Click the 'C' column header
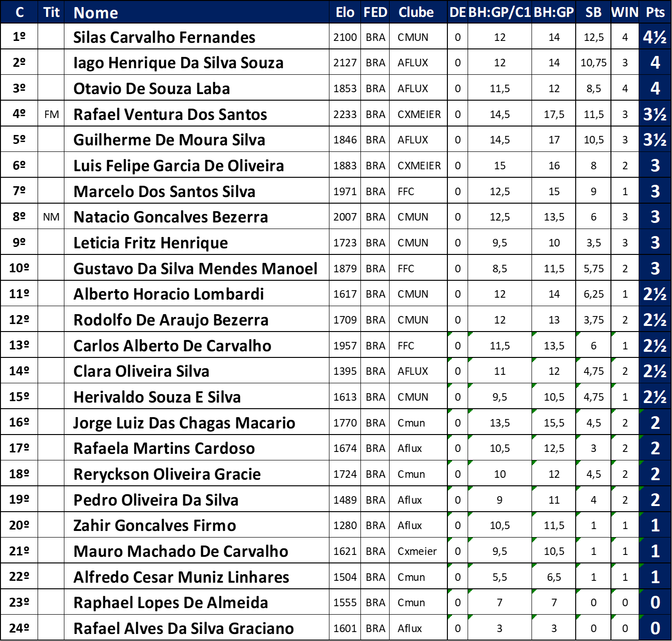The image size is (672, 641). [x=19, y=12]
